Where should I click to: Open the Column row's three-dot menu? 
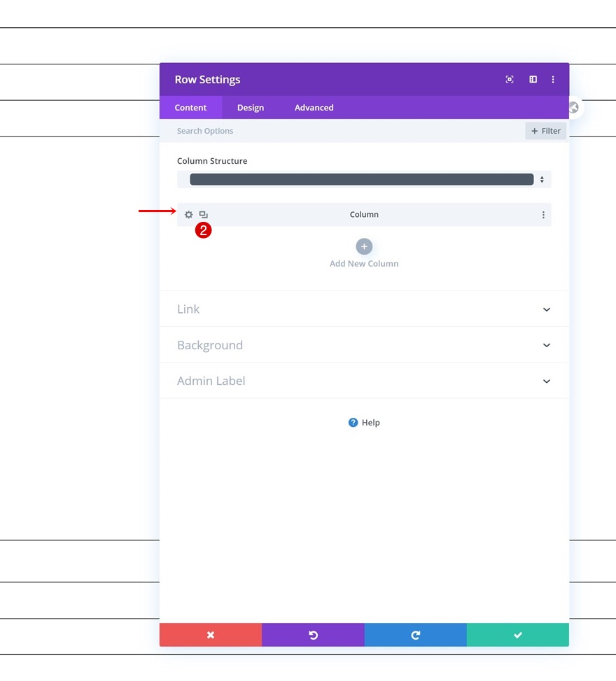coord(543,215)
